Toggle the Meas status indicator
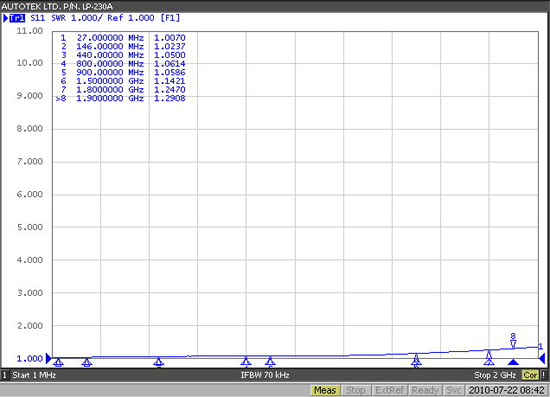The width and height of the screenshot is (550, 397). click(325, 390)
